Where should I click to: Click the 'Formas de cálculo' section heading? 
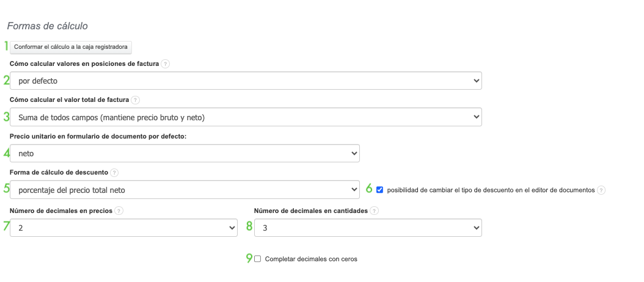(48, 26)
